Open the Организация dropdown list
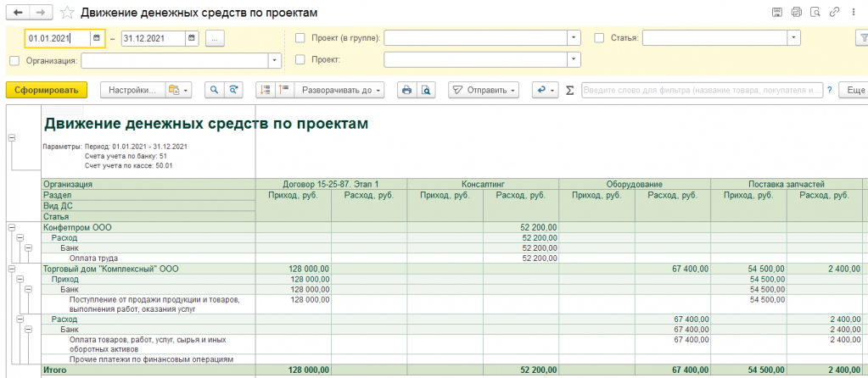Screen dimensions: 868x378 click(x=275, y=60)
